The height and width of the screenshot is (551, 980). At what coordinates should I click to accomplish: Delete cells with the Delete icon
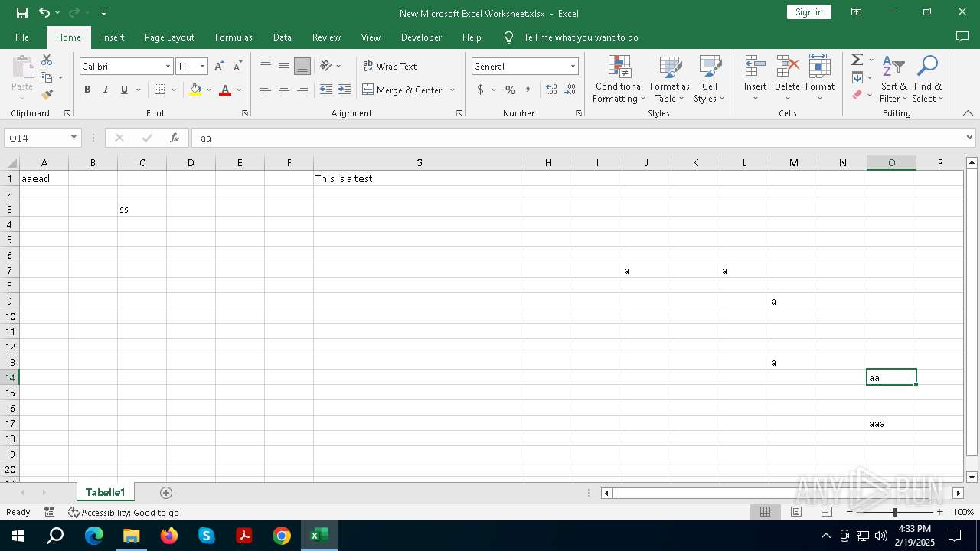pyautogui.click(x=787, y=67)
